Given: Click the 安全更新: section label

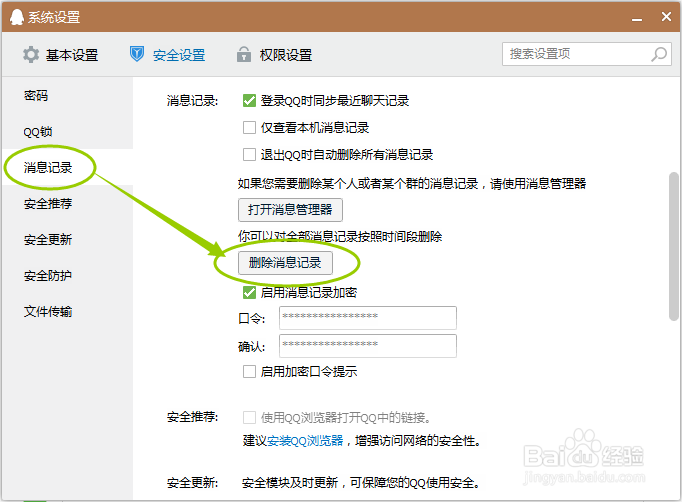Looking at the screenshot, I should (193, 483).
